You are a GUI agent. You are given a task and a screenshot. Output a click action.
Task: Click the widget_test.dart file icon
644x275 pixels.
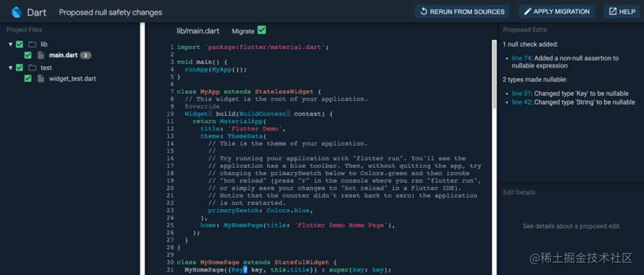(x=40, y=79)
